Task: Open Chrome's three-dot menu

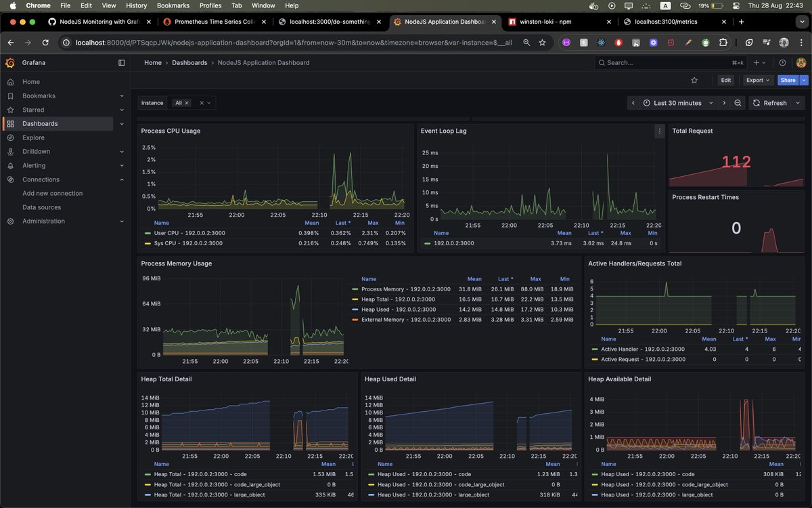Action: [x=801, y=42]
